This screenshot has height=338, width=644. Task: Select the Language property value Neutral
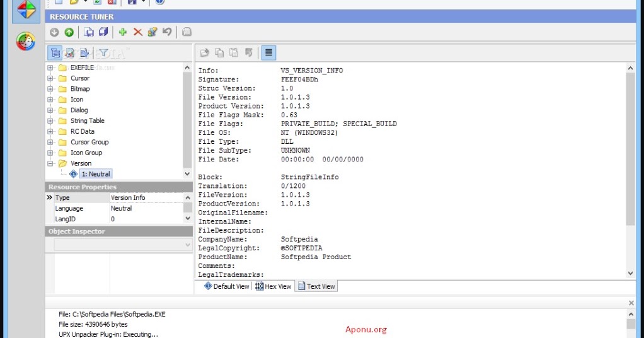(121, 209)
